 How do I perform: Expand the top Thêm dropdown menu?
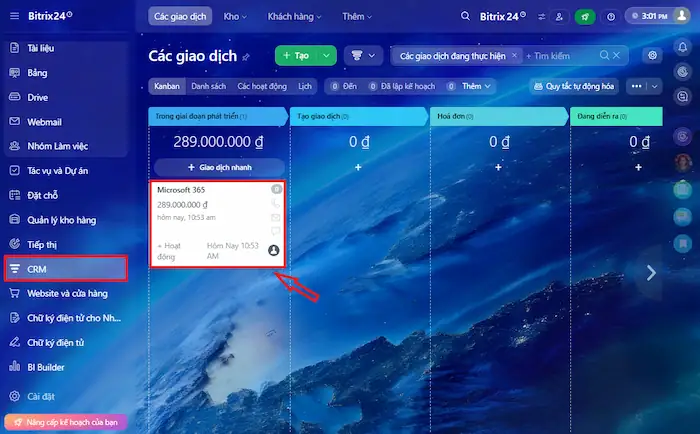pos(357,17)
